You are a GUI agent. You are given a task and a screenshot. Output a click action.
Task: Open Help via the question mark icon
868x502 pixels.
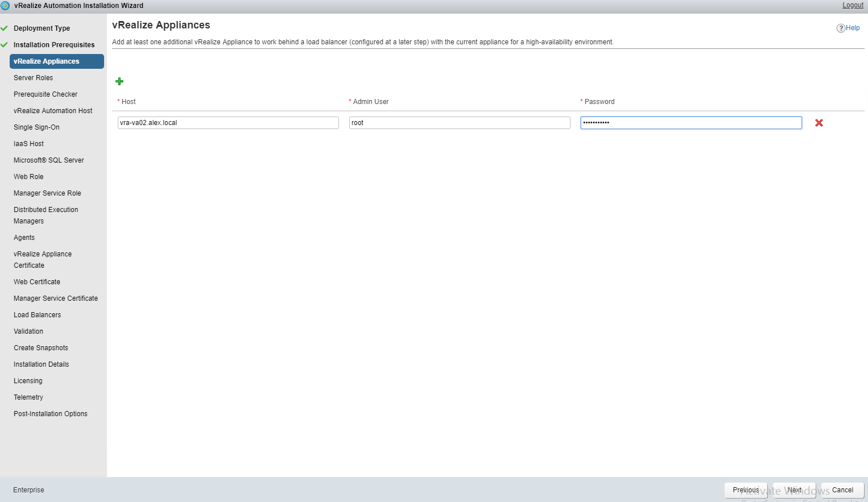(x=841, y=28)
